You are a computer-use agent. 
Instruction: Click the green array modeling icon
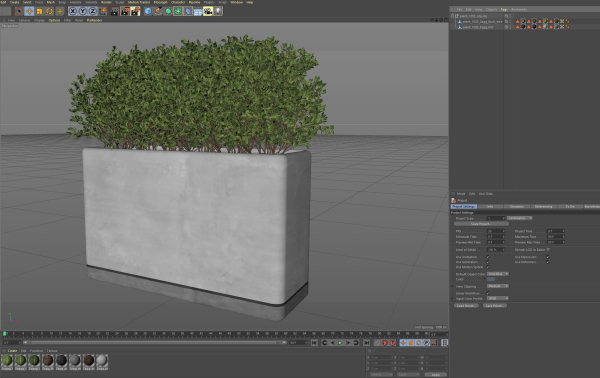(178, 11)
